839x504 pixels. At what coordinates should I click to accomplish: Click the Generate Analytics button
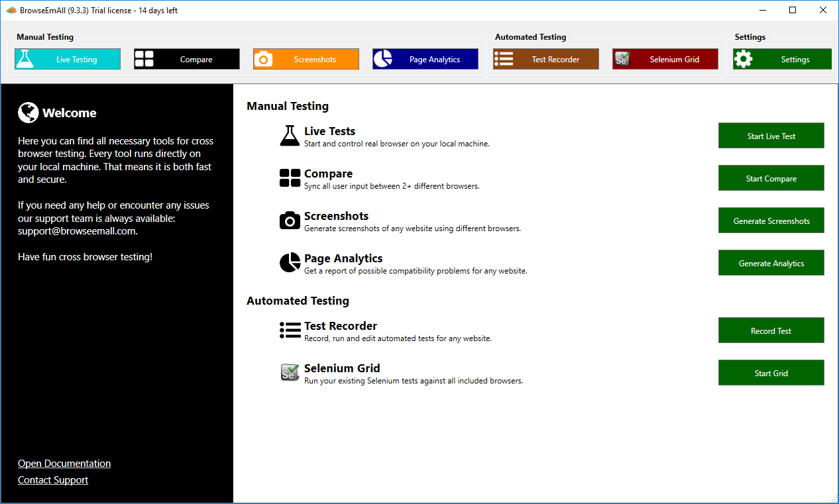pos(771,263)
